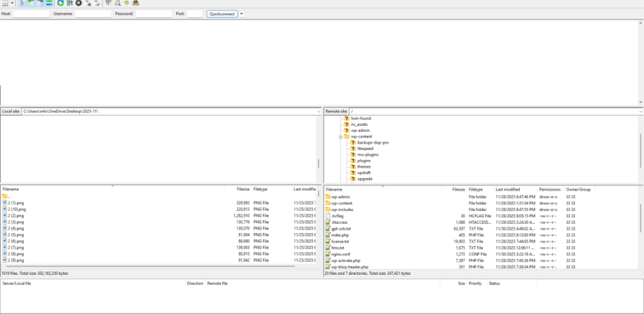The height and width of the screenshot is (314, 644).
Task: Select .htaccess file in remote list
Action: (340, 223)
